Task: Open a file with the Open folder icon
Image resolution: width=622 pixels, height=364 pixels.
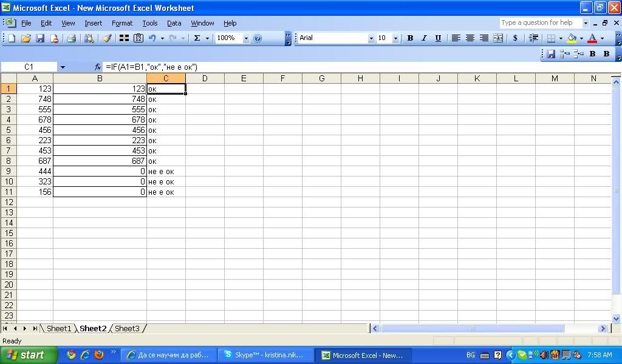Action: (x=26, y=38)
